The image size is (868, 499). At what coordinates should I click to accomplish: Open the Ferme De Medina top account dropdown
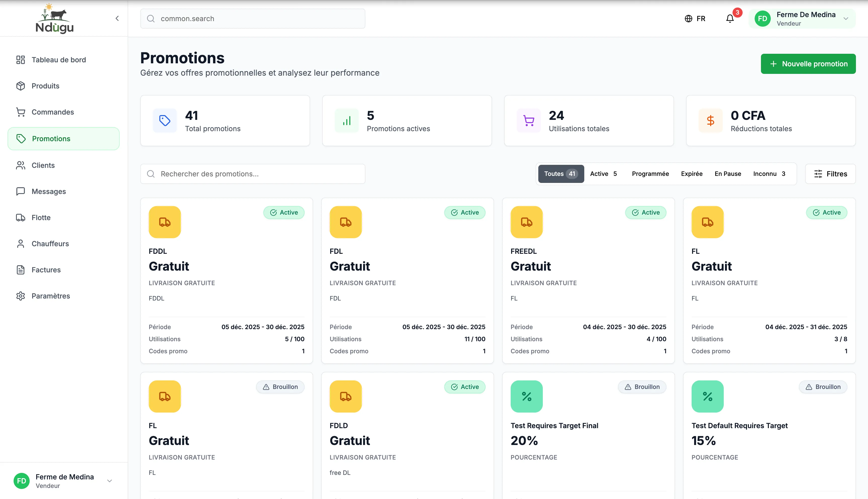tap(802, 19)
